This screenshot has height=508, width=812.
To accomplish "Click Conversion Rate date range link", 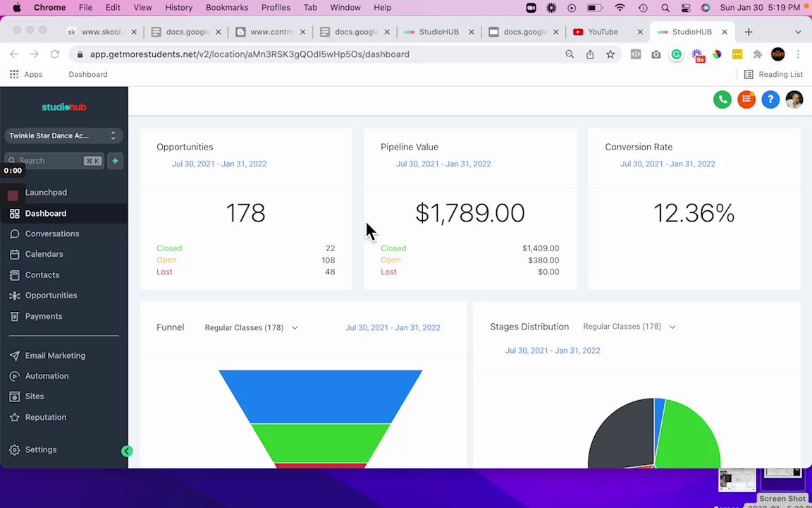I will click(x=668, y=164).
